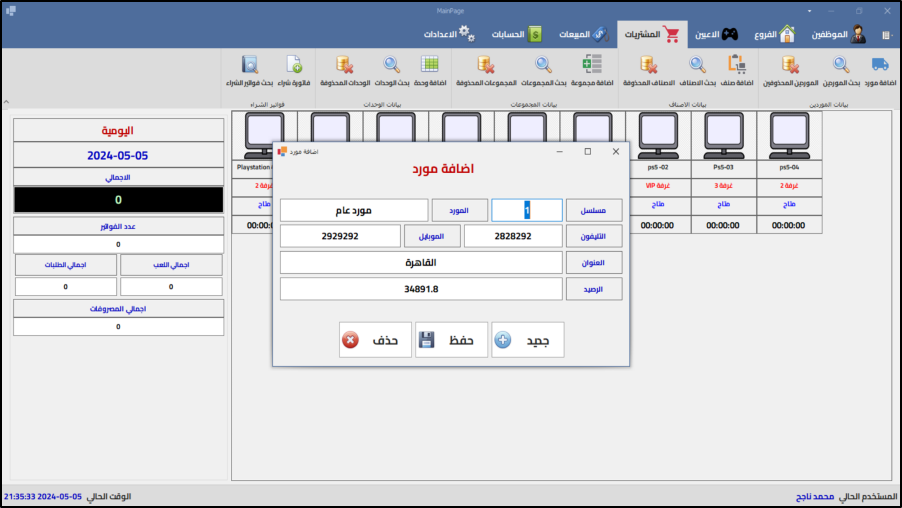The height and width of the screenshot is (508, 902).
Task: Click الموردين المحذوفين deleted suppliers icon
Action: [790, 66]
